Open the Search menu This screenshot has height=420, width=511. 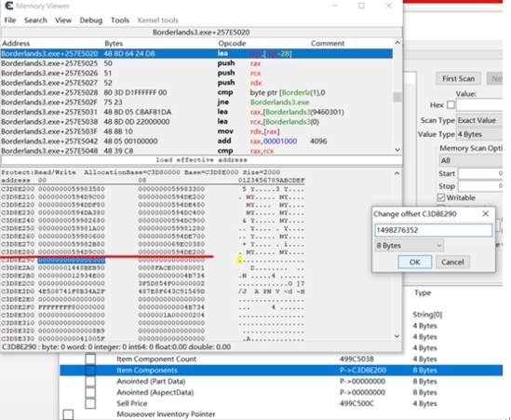point(35,20)
